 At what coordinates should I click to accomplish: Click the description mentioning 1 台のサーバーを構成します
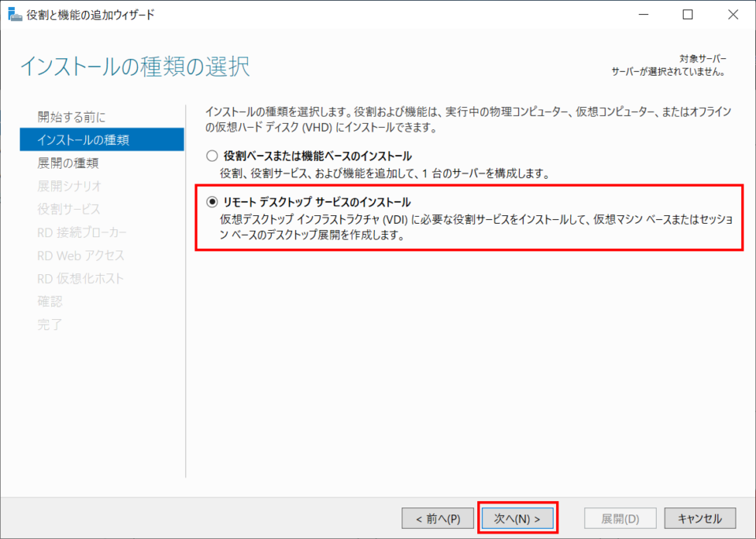[385, 173]
